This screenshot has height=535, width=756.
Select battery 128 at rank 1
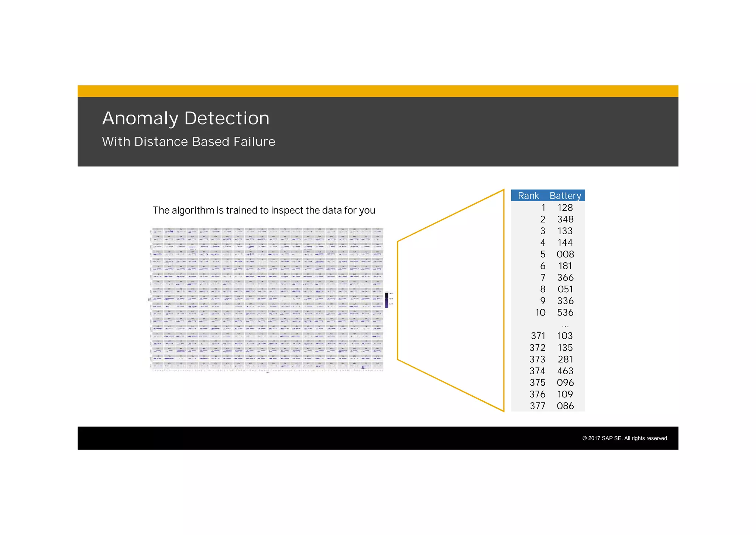[x=565, y=208]
